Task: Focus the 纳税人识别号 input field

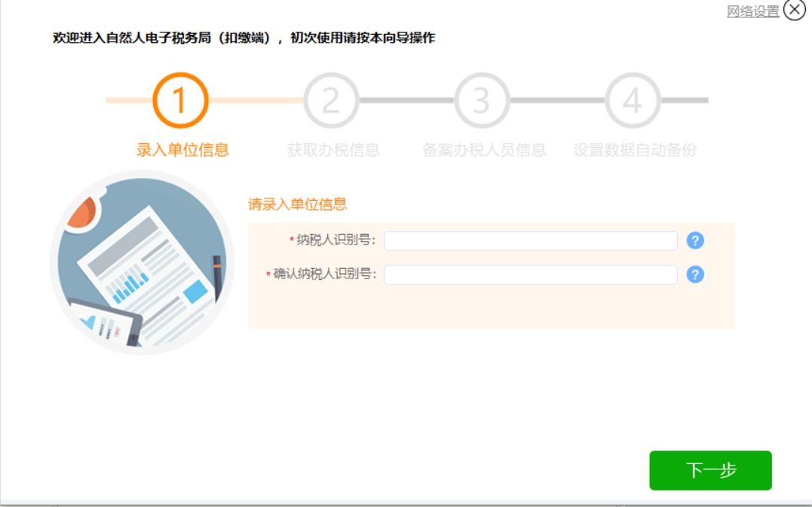Action: 530,241
